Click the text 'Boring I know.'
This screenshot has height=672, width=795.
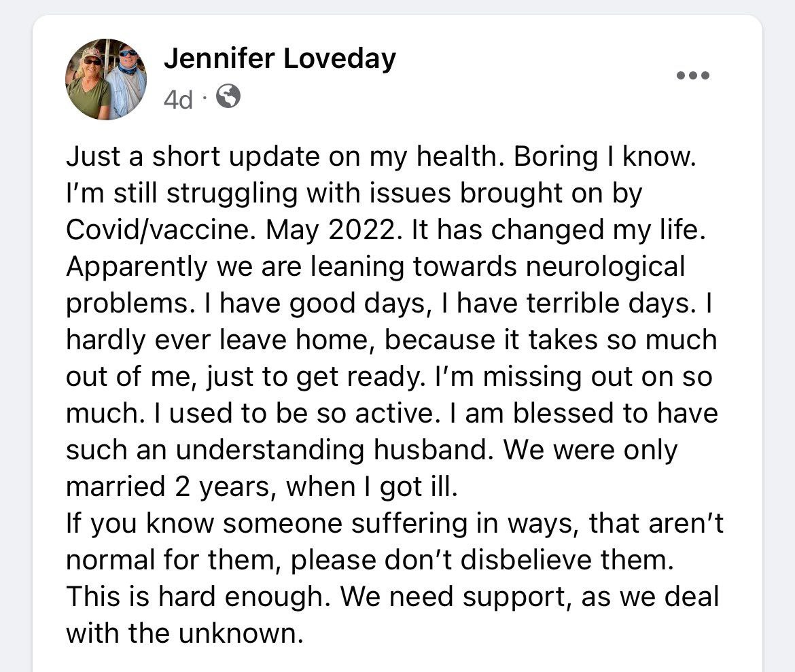click(x=605, y=157)
